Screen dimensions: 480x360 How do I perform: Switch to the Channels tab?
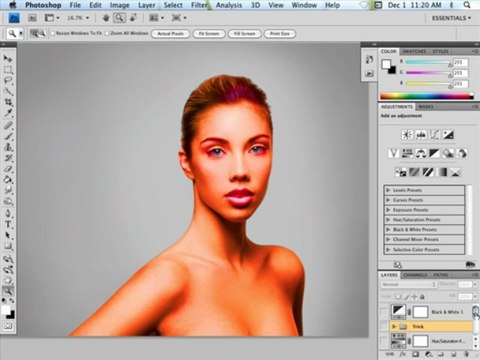coord(415,275)
